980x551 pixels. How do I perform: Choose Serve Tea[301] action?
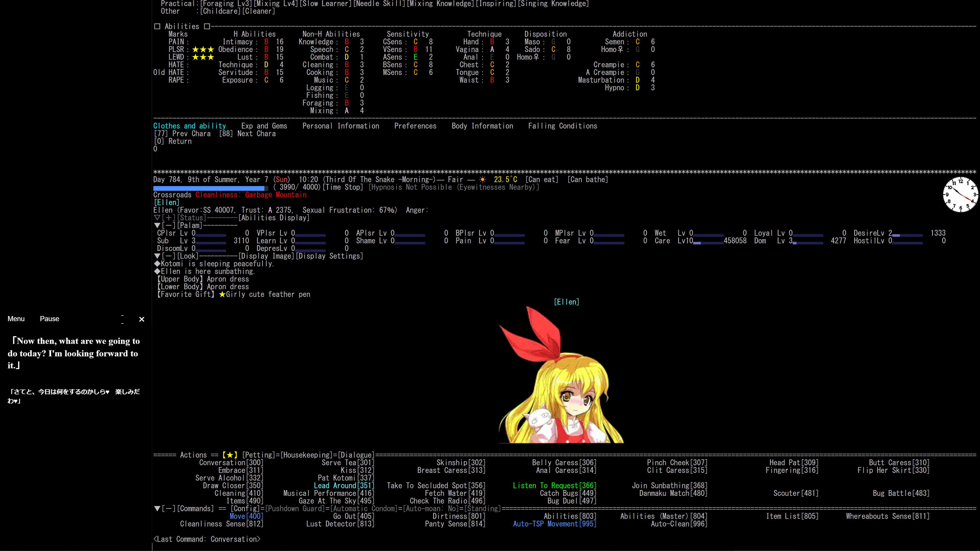tap(348, 462)
